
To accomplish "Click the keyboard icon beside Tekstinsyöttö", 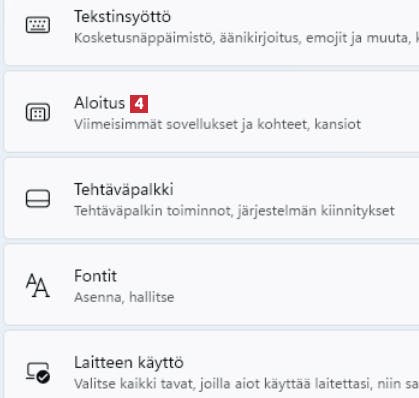I will coord(38,25).
